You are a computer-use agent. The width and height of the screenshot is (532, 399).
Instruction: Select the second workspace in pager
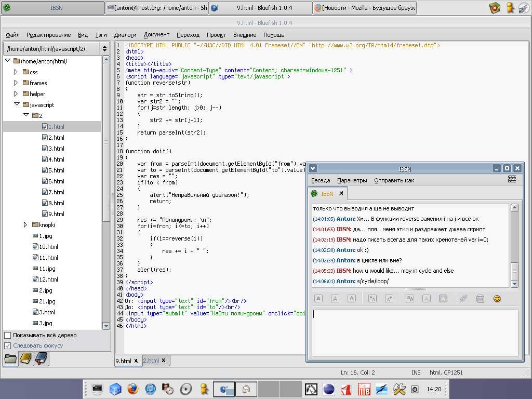click(246, 389)
